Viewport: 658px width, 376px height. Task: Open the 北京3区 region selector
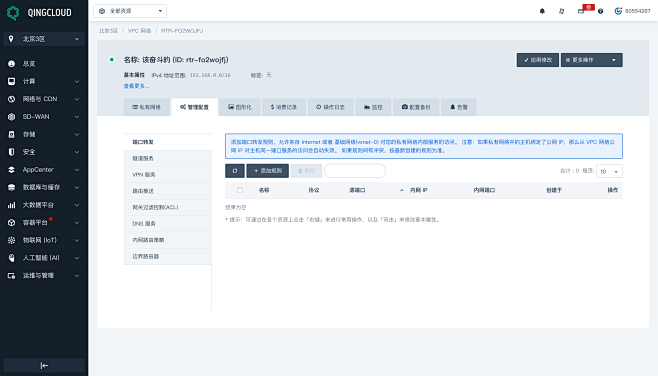[44, 39]
